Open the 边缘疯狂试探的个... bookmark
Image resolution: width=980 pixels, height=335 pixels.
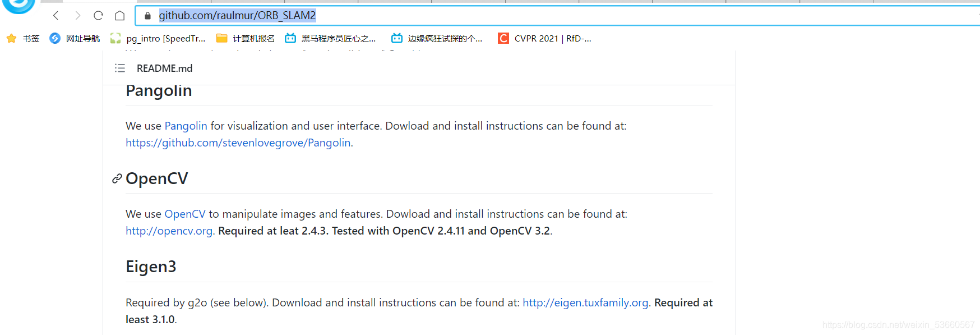[437, 38]
